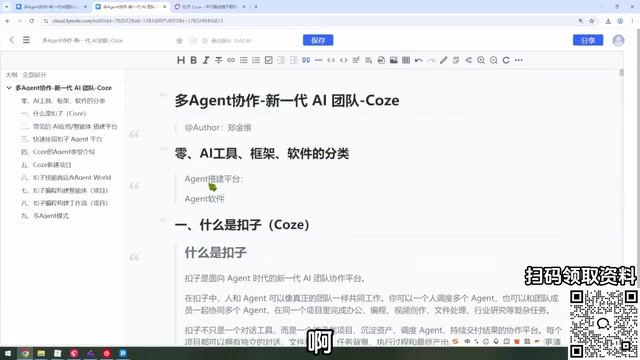Insert a table
This screenshot has width=640, height=360.
406,60
